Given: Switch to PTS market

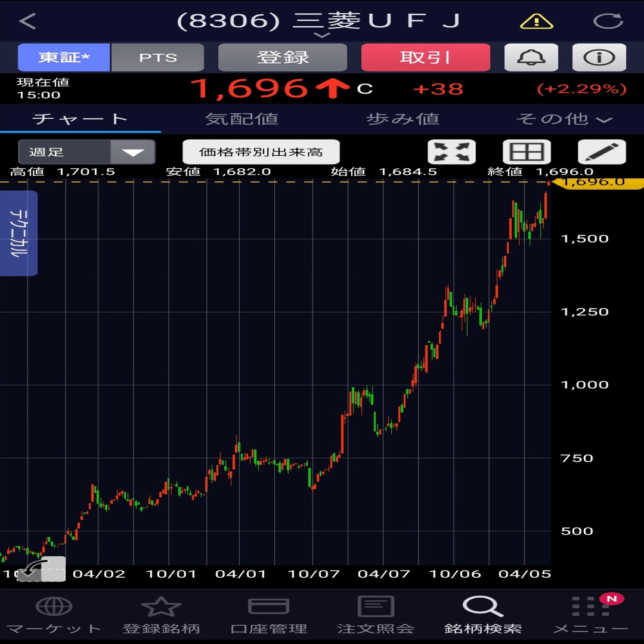Looking at the screenshot, I should coord(157,57).
